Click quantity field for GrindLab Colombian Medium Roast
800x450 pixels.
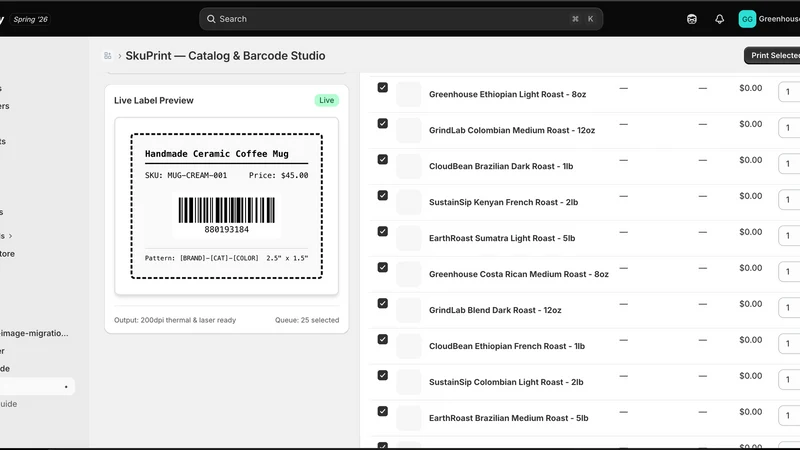(789, 128)
